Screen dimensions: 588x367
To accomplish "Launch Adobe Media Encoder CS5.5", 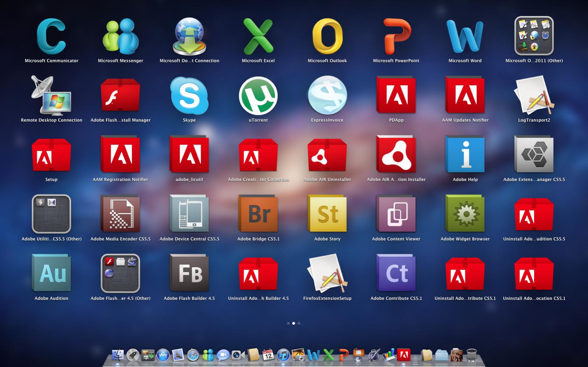I will click(x=120, y=214).
